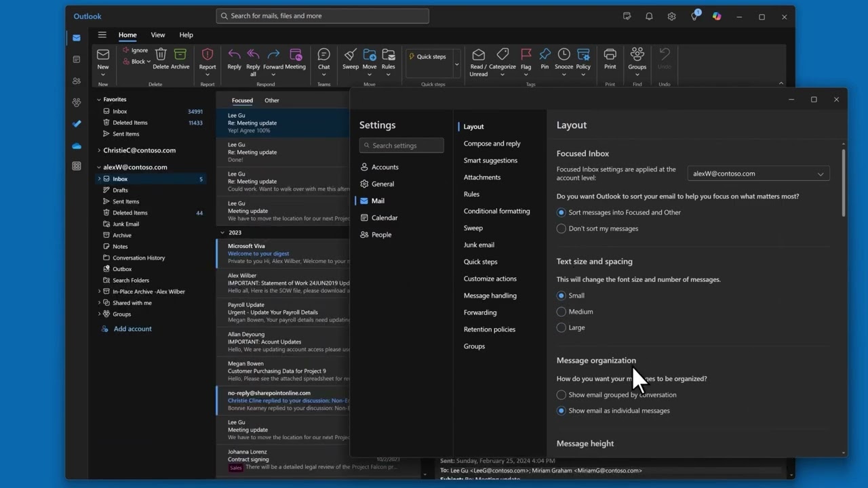Image resolution: width=868 pixels, height=488 pixels.
Task: Open People from the left app rail
Action: [x=77, y=81]
